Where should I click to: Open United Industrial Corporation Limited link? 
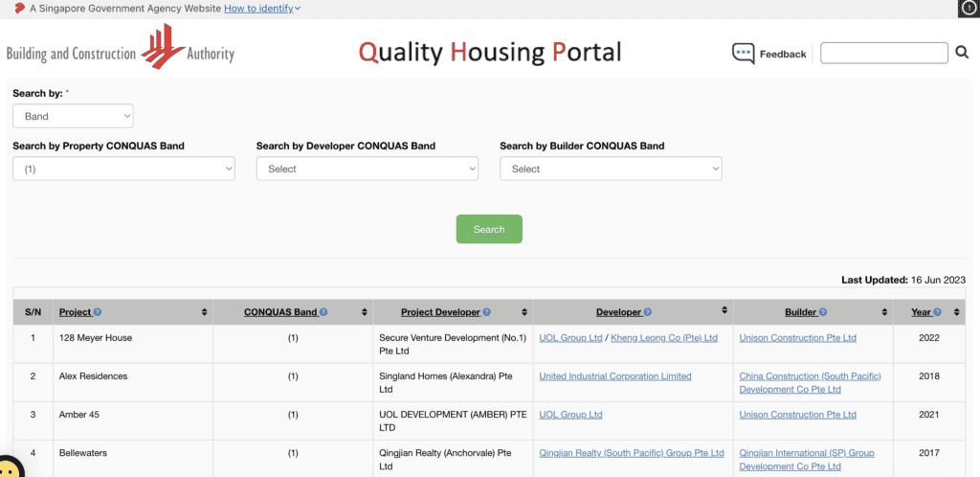(x=614, y=376)
